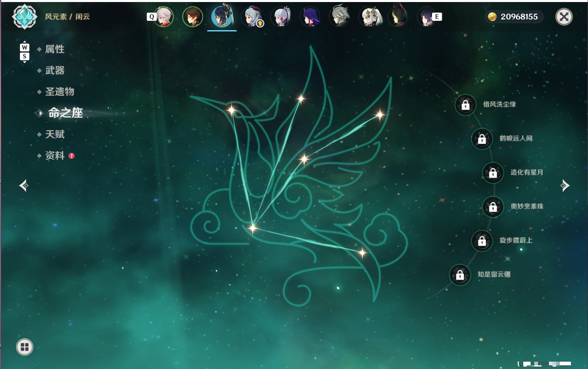Open the 属性 attributes tab
Viewport: 588px width, 369px height.
55,49
